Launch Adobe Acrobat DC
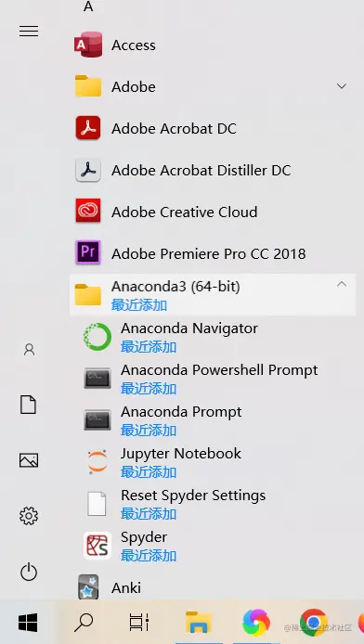Screen dimensions: 364x644 click(212, 129)
